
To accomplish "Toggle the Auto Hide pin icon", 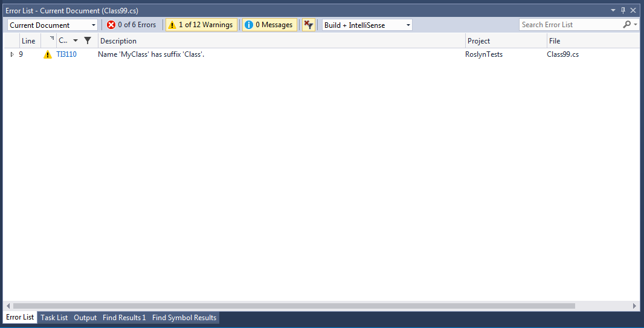I will 623,10.
